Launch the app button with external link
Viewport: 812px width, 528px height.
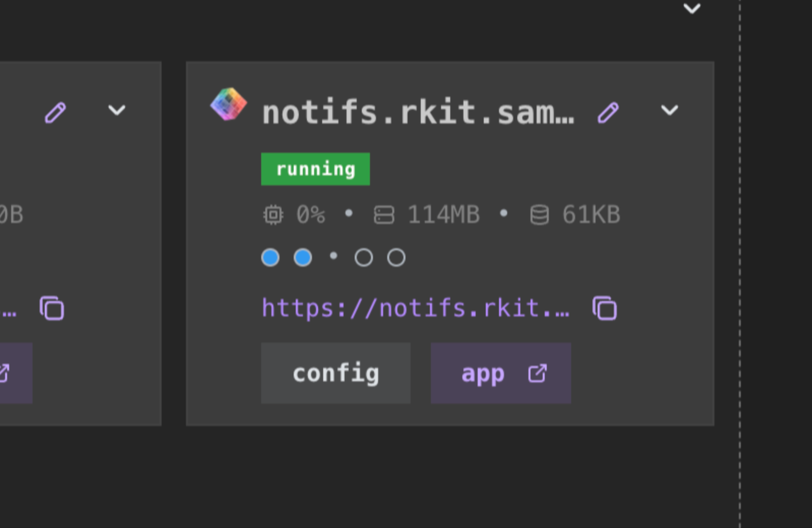click(501, 373)
